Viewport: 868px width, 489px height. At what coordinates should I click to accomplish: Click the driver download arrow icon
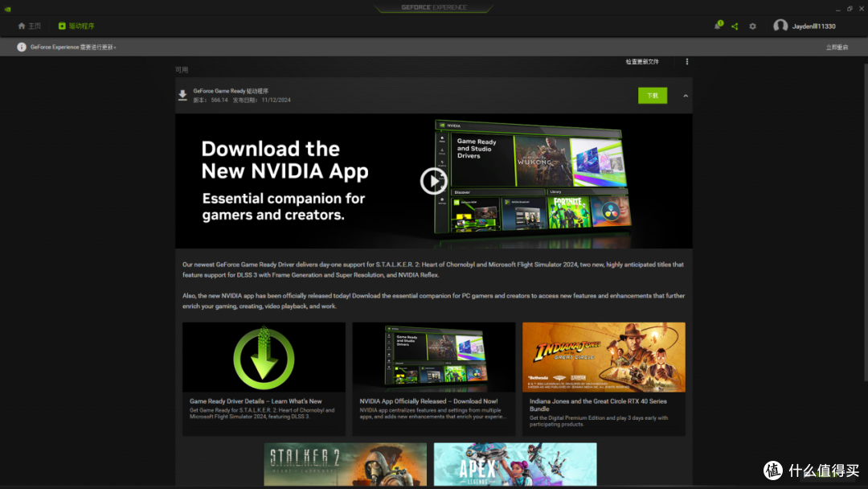coord(182,95)
